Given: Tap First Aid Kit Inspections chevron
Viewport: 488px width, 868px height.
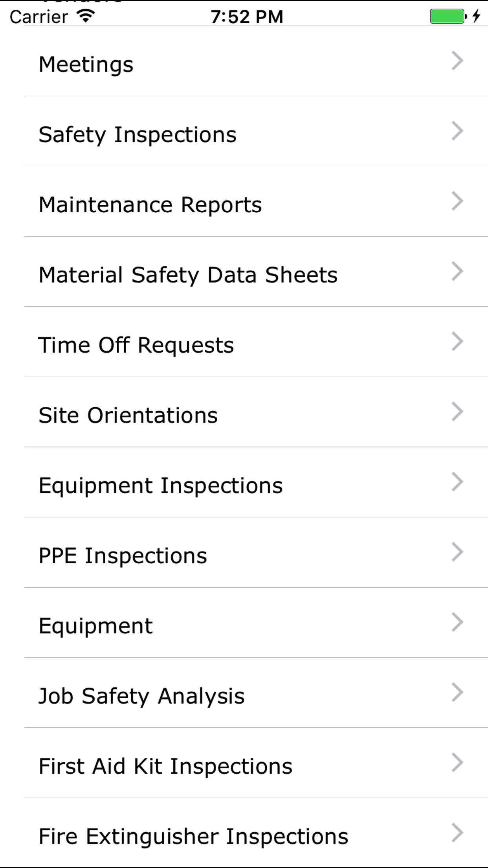Looking at the screenshot, I should [x=457, y=763].
